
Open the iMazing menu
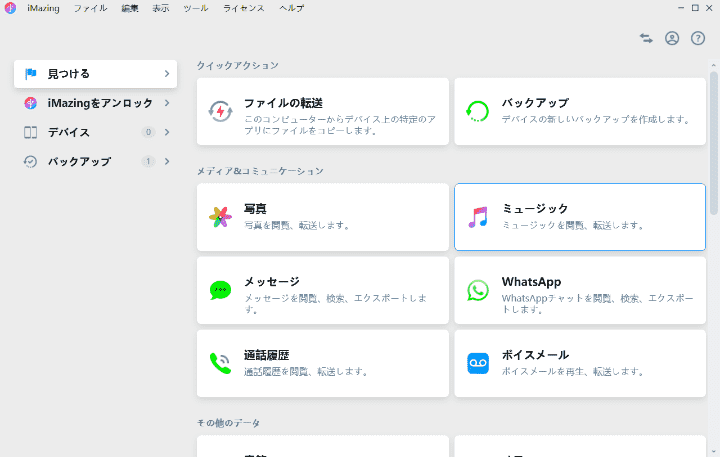click(43, 8)
